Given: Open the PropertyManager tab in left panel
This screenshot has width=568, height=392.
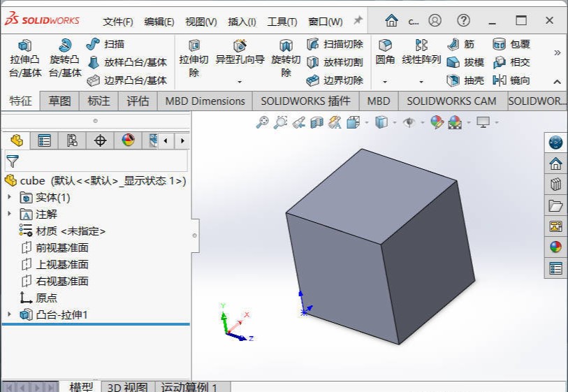Looking at the screenshot, I should coord(44,140).
